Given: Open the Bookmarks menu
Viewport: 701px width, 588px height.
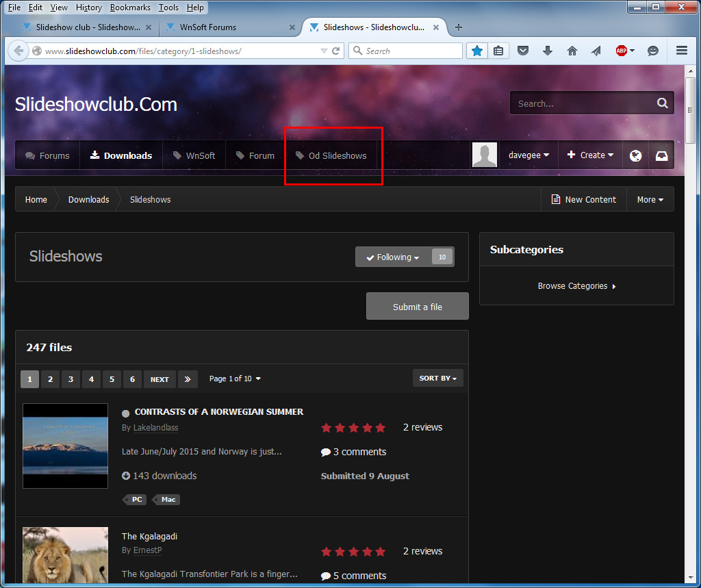Looking at the screenshot, I should click(130, 8).
